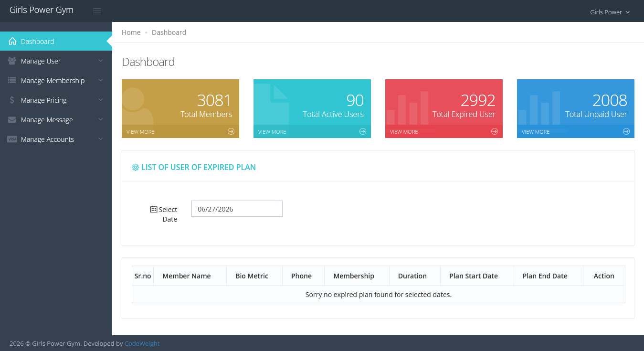Click the Action column header
Screen dimensions: 644x351
[604, 276]
